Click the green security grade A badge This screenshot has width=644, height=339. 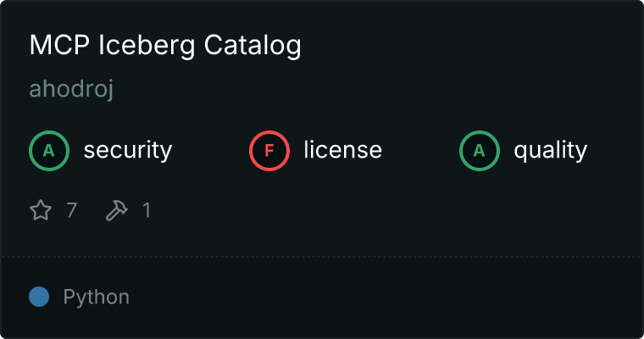tap(49, 151)
